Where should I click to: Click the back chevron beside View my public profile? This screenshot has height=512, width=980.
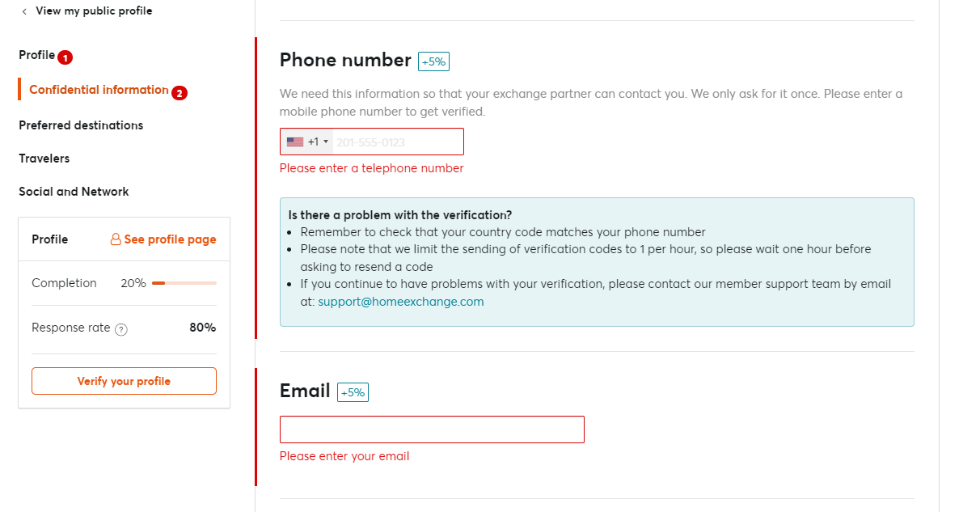click(x=24, y=11)
